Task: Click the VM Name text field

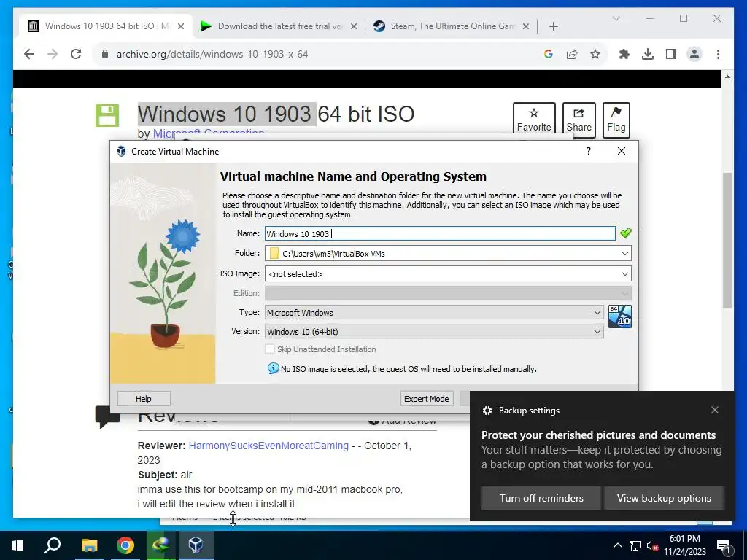Action: pos(440,233)
